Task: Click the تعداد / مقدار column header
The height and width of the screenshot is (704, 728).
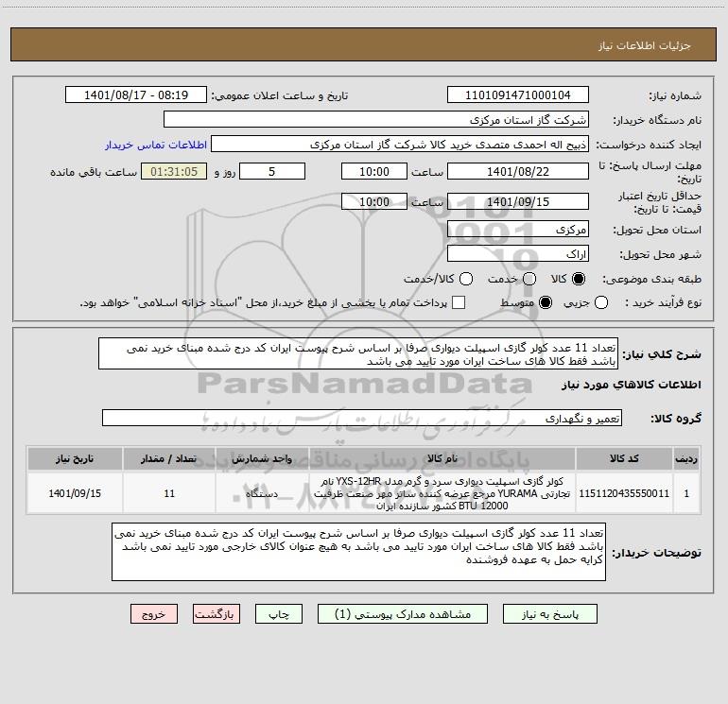Action: pyautogui.click(x=169, y=458)
